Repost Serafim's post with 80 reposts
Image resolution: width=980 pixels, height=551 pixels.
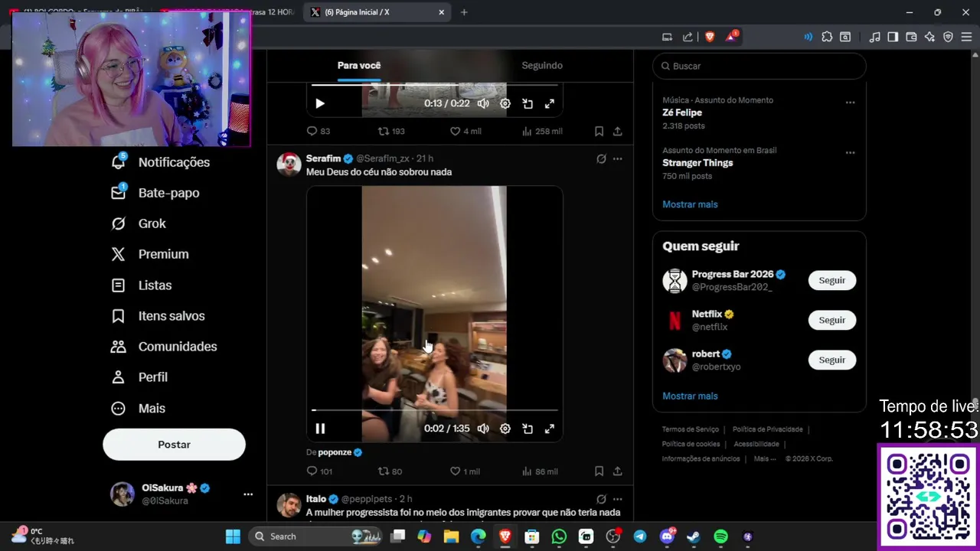coord(390,472)
